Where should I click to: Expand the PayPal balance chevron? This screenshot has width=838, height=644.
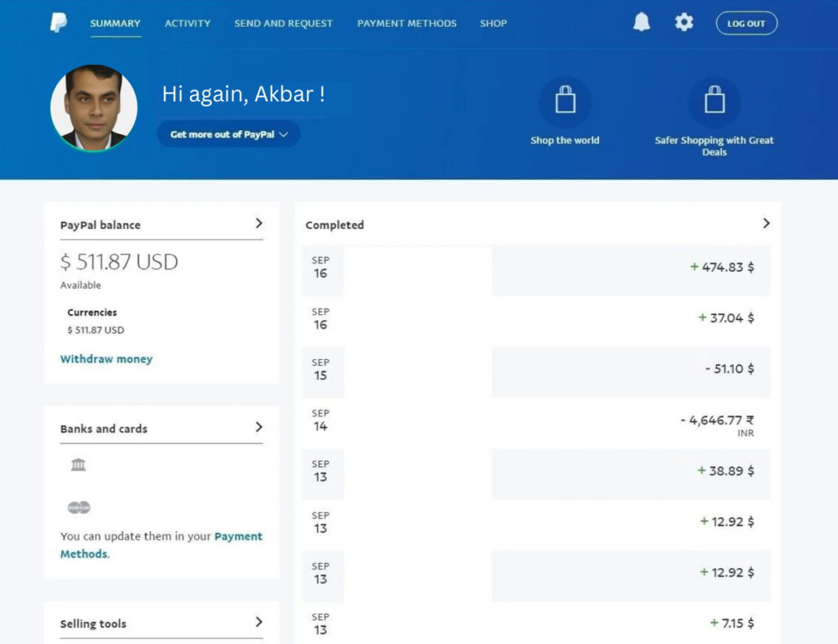[x=259, y=223]
